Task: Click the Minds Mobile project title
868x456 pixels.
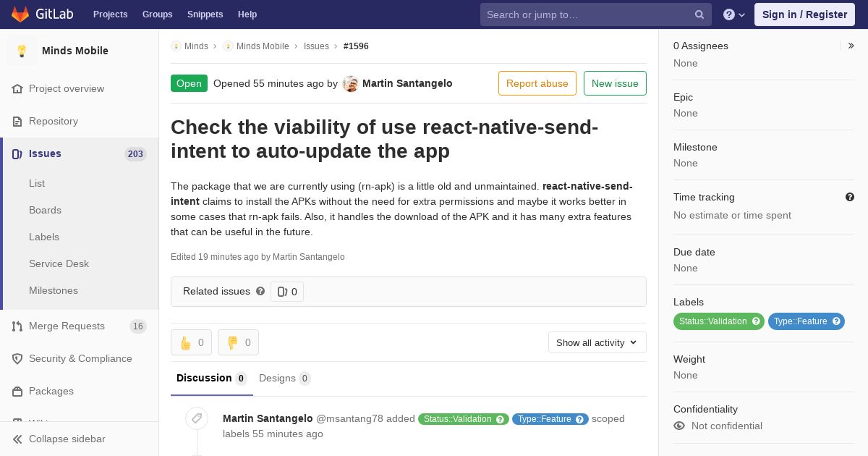Action: click(x=75, y=51)
